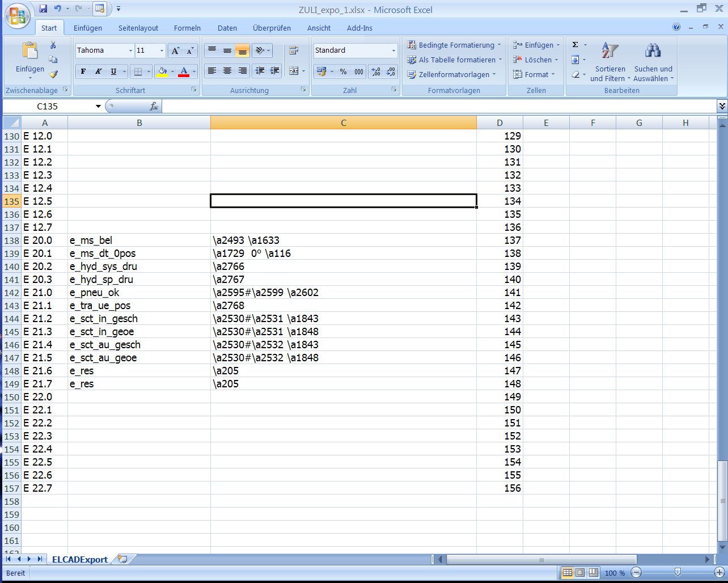The height and width of the screenshot is (583, 728).
Task: Open Zellenformatvorlagen dropdown
Action: [x=452, y=74]
